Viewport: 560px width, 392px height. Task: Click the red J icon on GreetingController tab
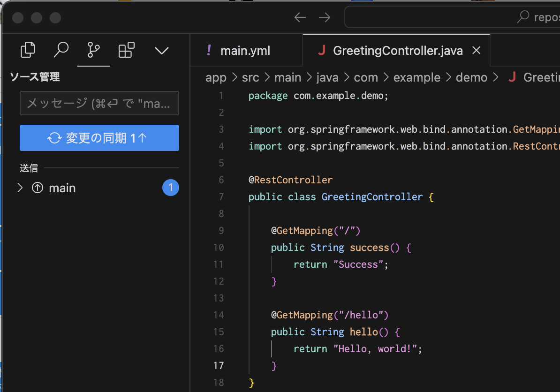[x=322, y=50]
